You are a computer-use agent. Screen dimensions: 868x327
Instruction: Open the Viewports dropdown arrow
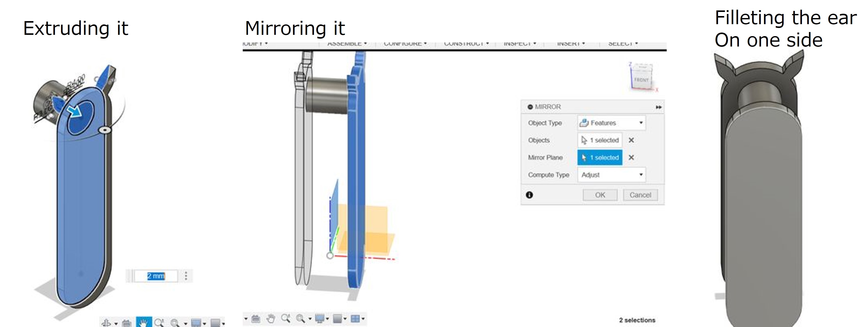(363, 319)
